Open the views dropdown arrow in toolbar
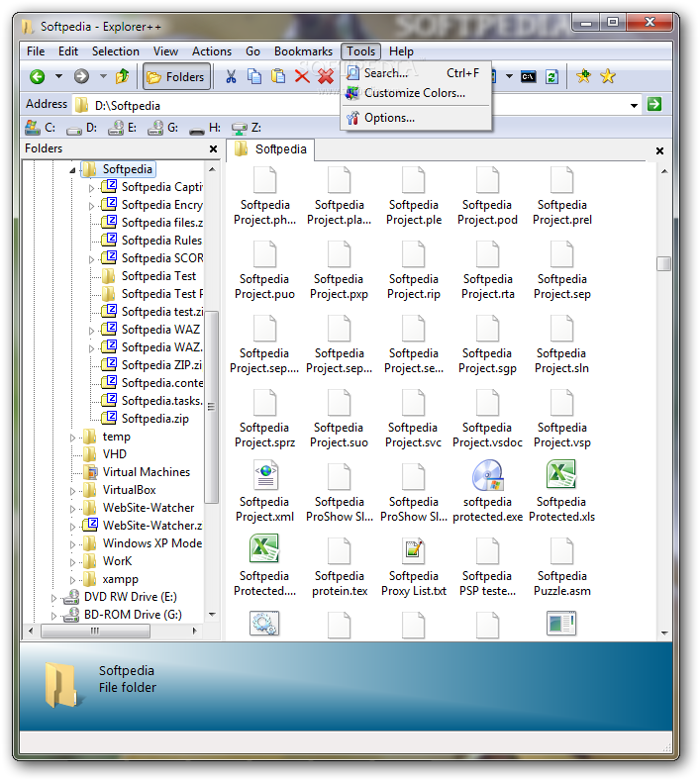 pos(509,76)
